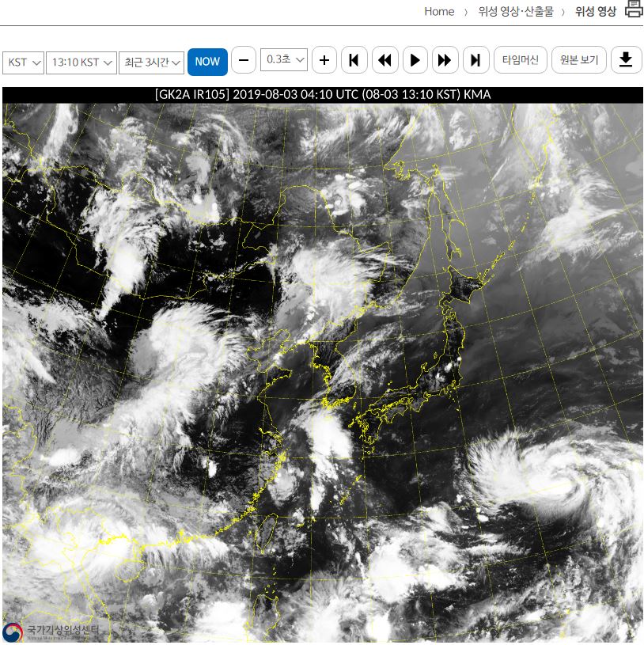
Task: Open the 타임머신 time machine
Action: [x=520, y=61]
